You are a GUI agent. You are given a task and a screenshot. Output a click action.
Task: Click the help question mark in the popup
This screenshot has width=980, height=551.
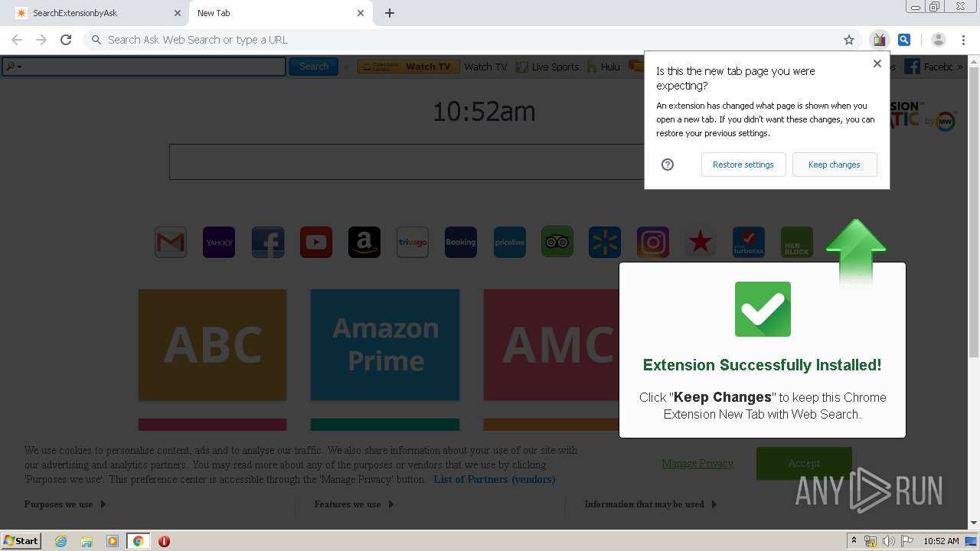668,165
